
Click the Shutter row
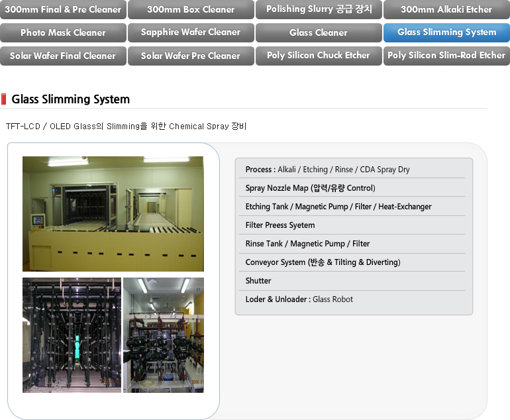click(x=352, y=281)
